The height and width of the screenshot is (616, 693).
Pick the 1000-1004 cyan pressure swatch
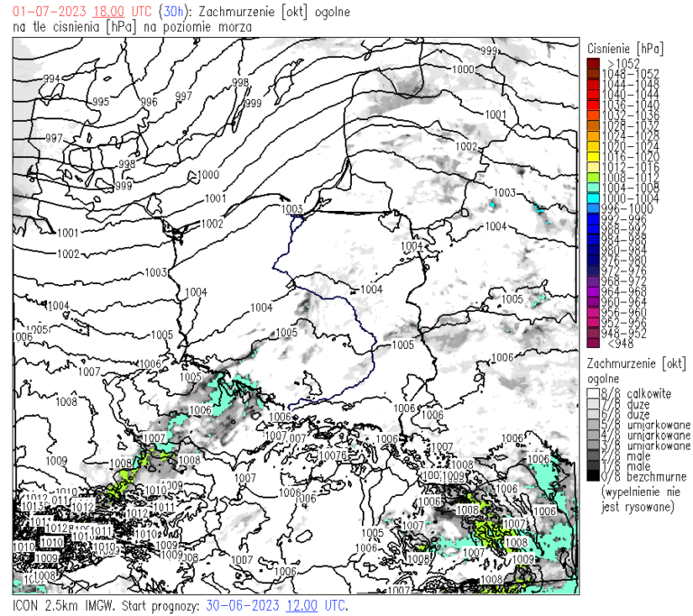click(x=593, y=198)
